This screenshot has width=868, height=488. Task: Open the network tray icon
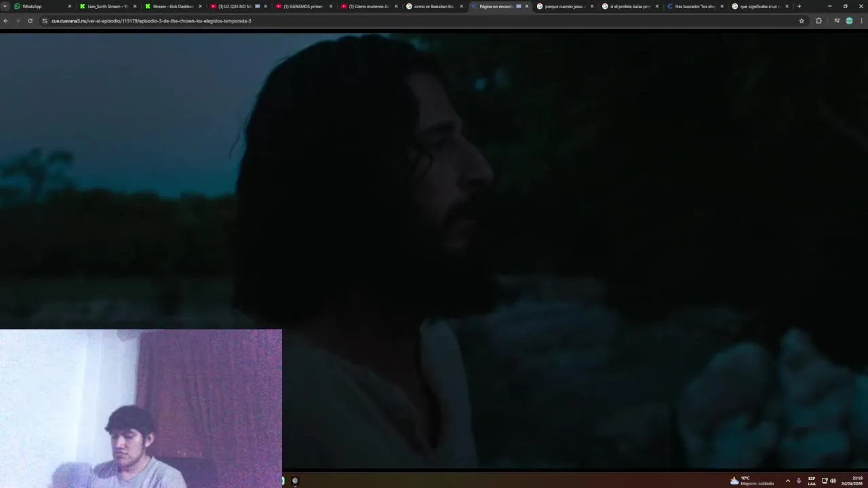[825, 481]
